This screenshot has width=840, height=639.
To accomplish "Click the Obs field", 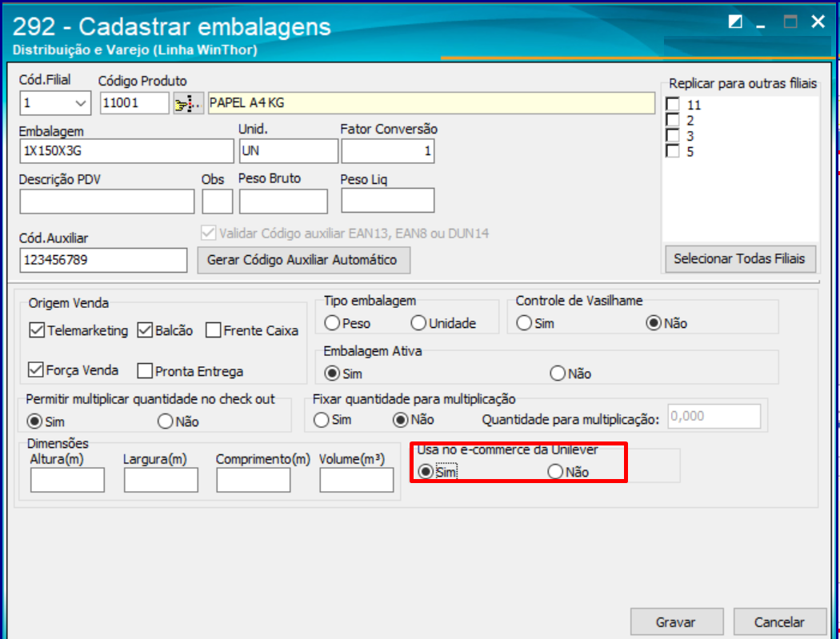I will pos(218,202).
